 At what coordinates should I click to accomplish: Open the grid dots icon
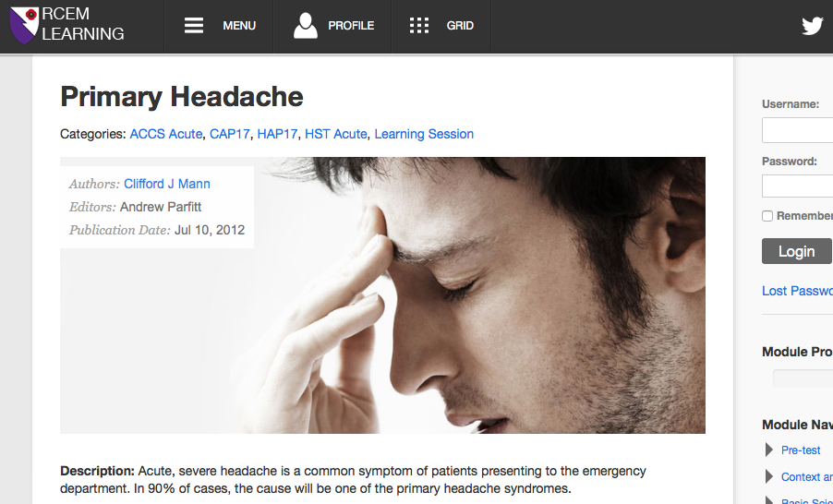(419, 26)
